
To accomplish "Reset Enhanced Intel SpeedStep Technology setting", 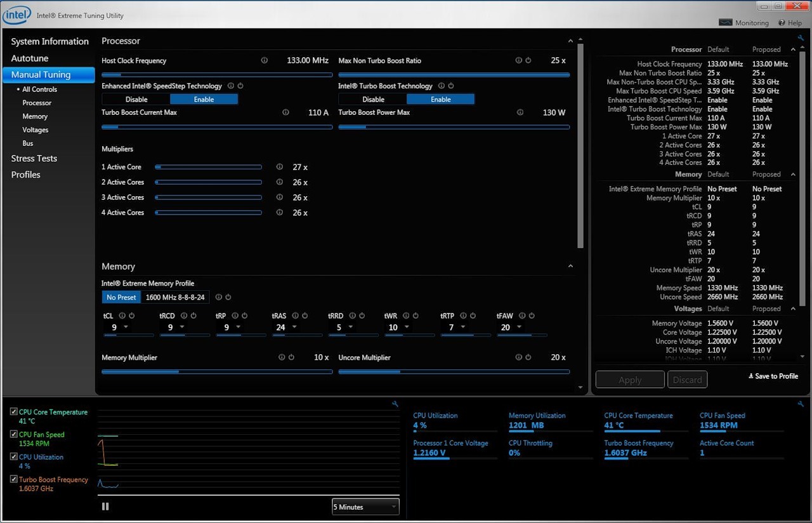I will (x=240, y=86).
